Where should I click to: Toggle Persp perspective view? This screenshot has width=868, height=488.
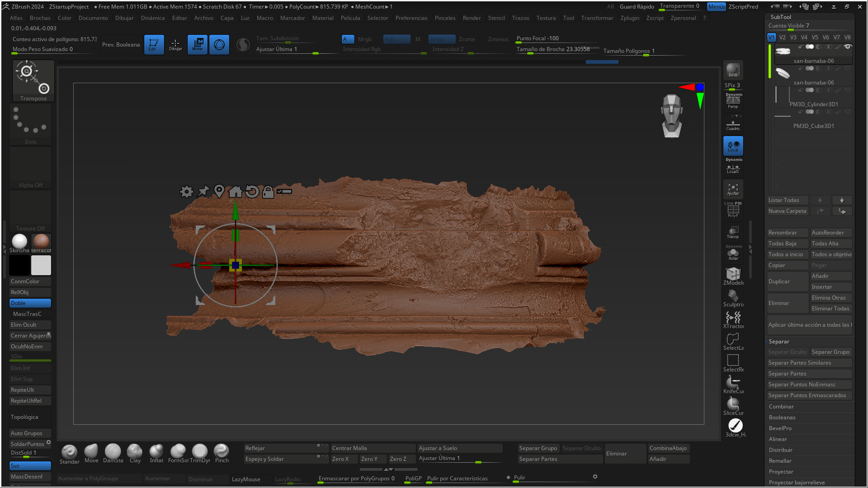click(x=733, y=102)
